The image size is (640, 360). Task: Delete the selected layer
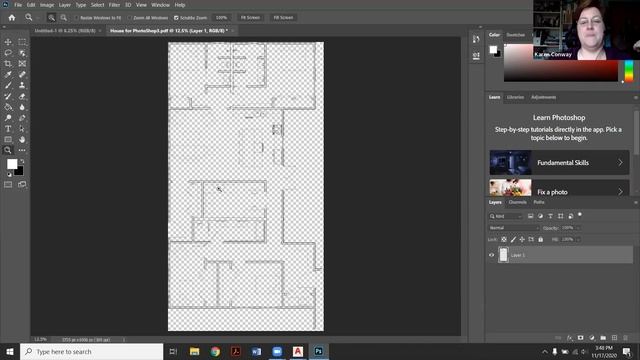tap(625, 338)
